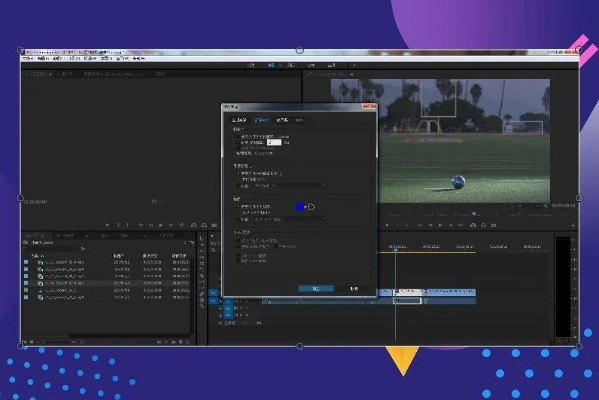Click trash icon in Project panel footer
Image resolution: width=599 pixels, height=400 pixels.
187,342
